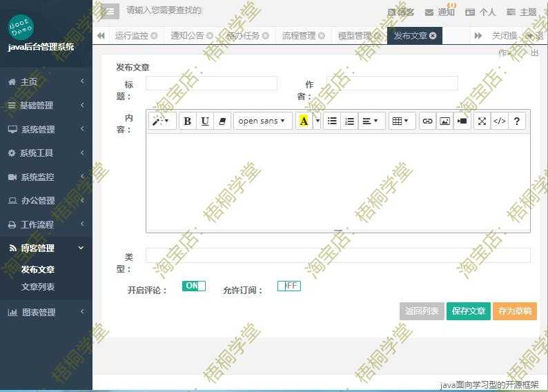Open the insert table dropdown
This screenshot has height=392, width=548.
400,121
